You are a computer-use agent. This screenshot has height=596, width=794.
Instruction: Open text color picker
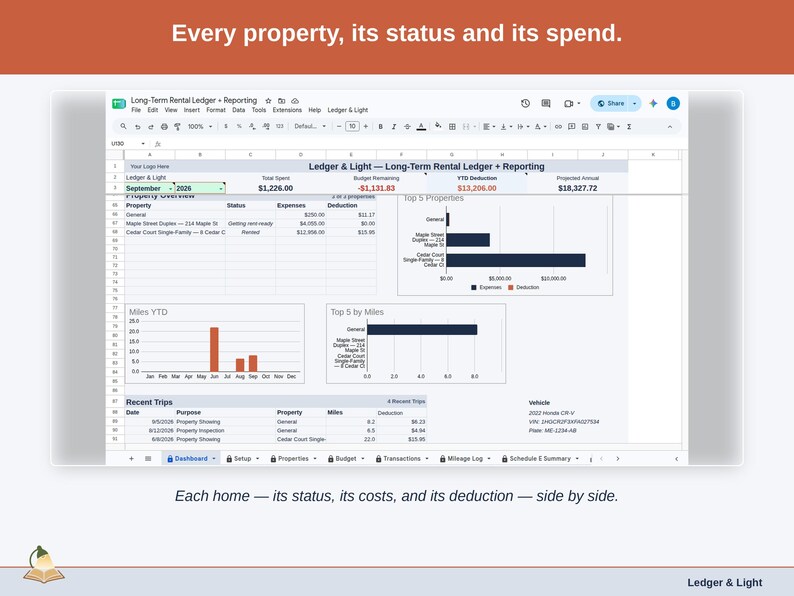tap(421, 127)
